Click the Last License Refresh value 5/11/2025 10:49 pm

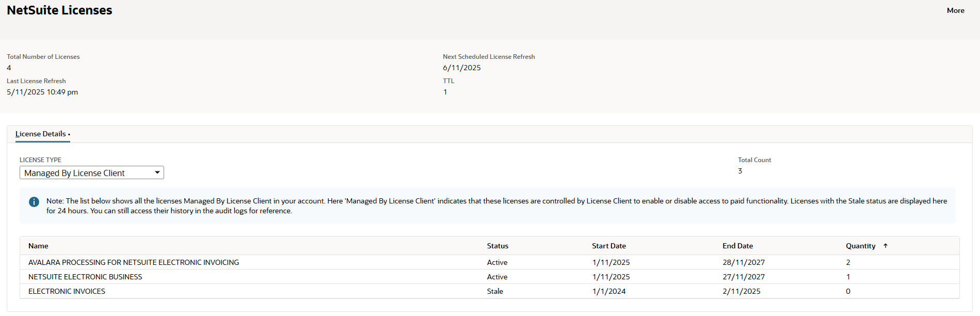pos(42,92)
